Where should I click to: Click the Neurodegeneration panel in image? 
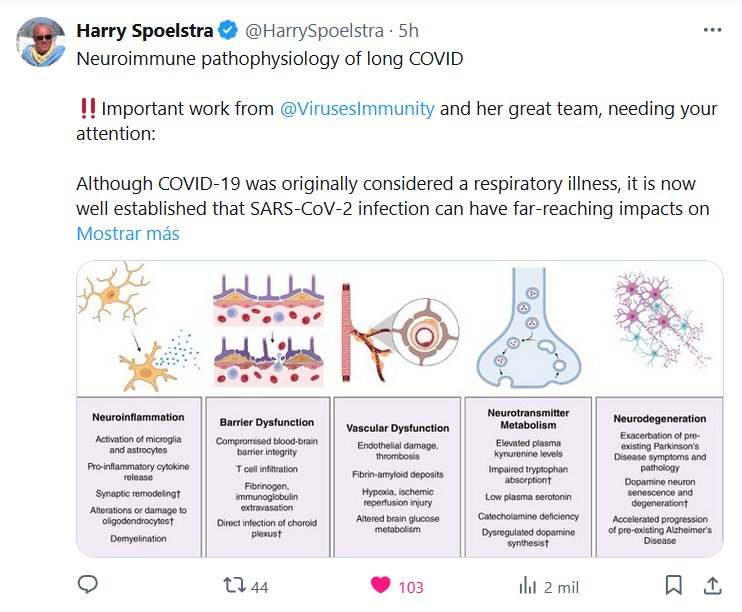pos(658,476)
